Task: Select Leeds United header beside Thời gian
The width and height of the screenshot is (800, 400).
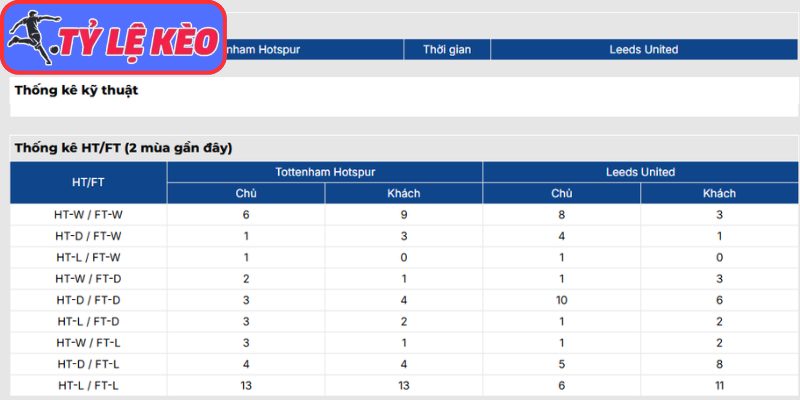Action: tap(643, 50)
